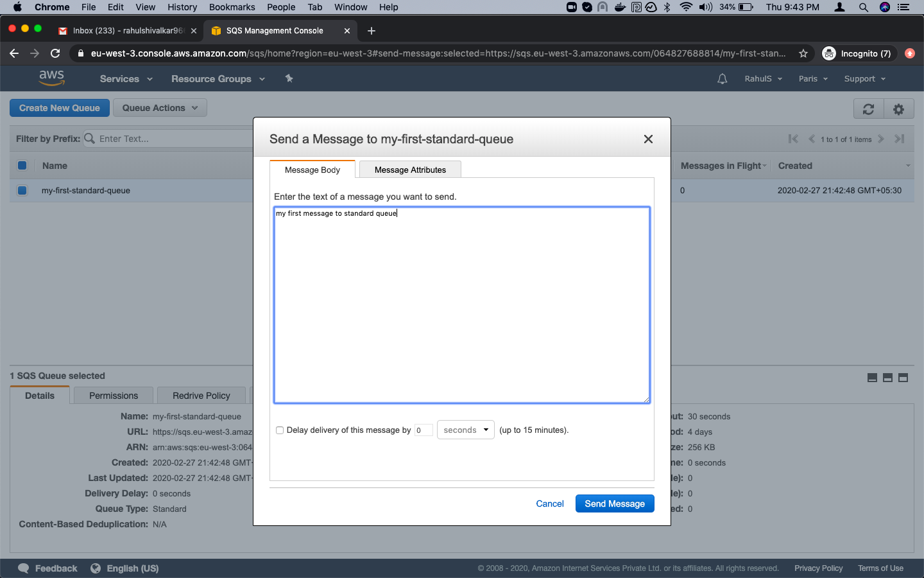The image size is (924, 578).
Task: Select the my-first-standard-queue row checkbox
Action: click(22, 190)
